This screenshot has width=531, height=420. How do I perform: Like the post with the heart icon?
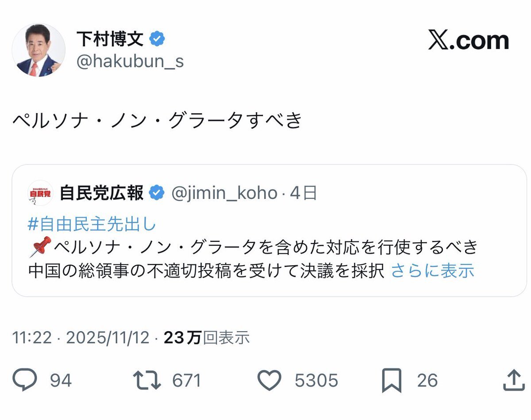pyautogui.click(x=269, y=380)
